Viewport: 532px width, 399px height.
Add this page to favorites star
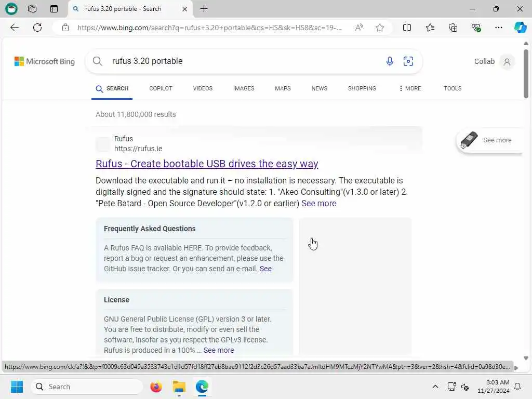click(380, 28)
